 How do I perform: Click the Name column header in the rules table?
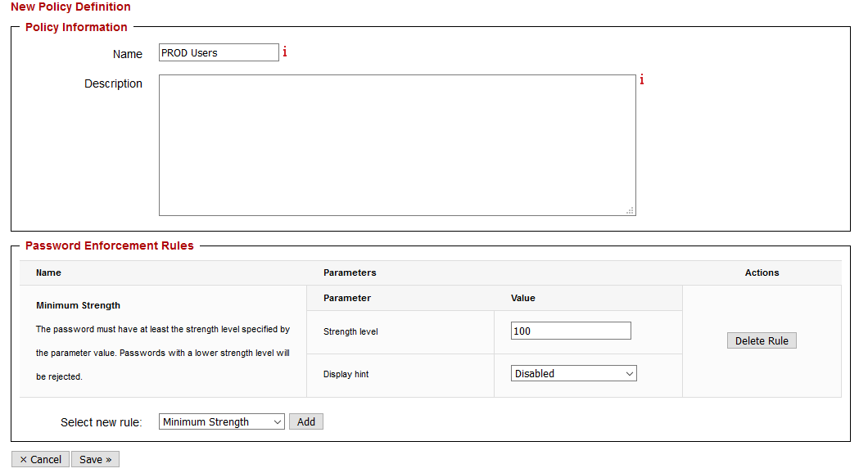[x=48, y=273]
